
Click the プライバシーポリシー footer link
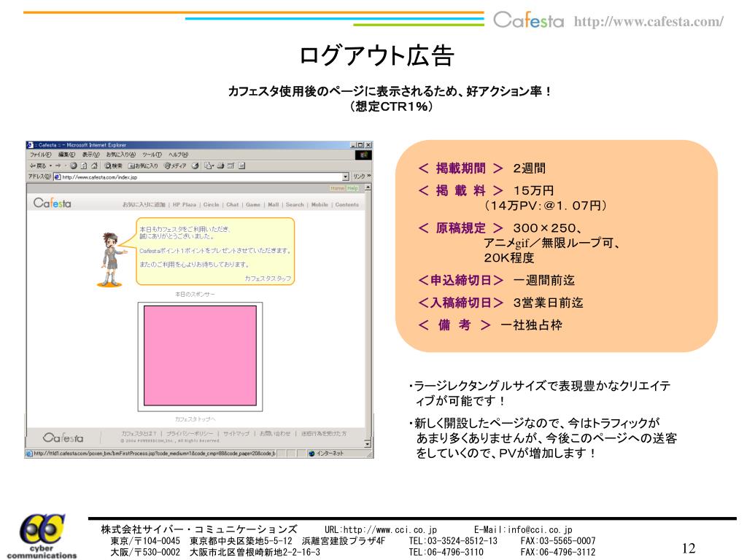(x=190, y=434)
